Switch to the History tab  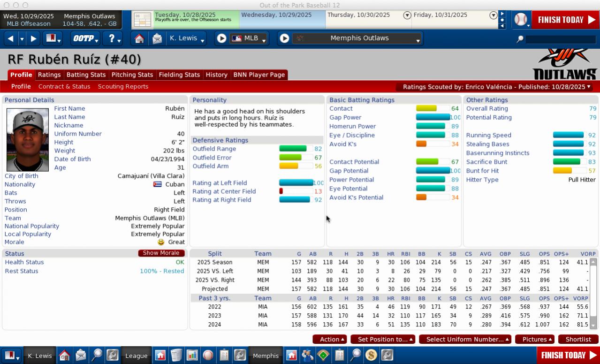point(216,75)
